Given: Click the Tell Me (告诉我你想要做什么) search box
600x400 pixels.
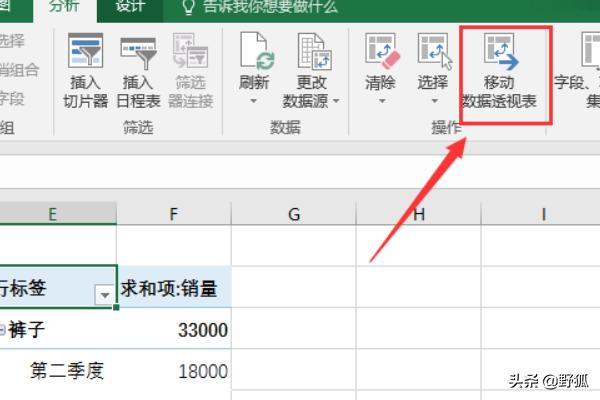Looking at the screenshot, I should tap(270, 7).
